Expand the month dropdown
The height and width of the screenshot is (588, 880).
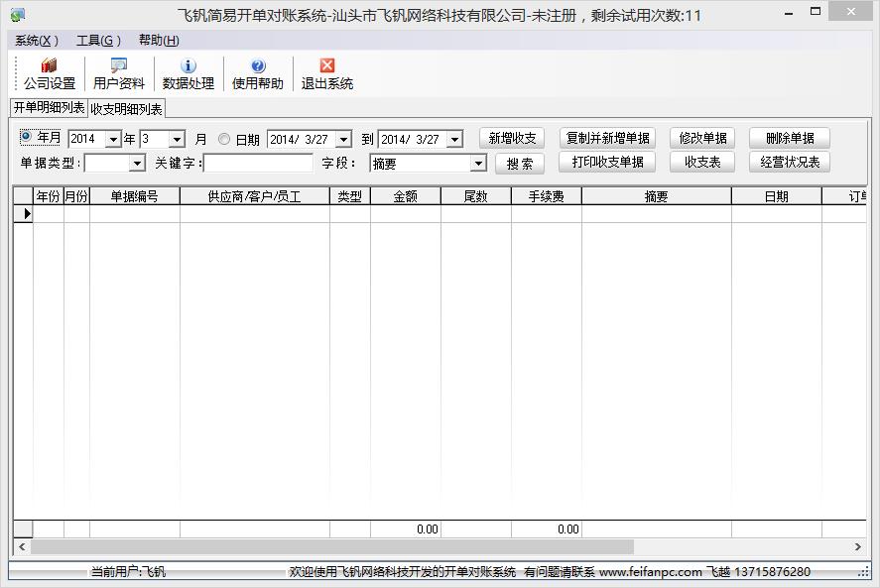tap(177, 140)
